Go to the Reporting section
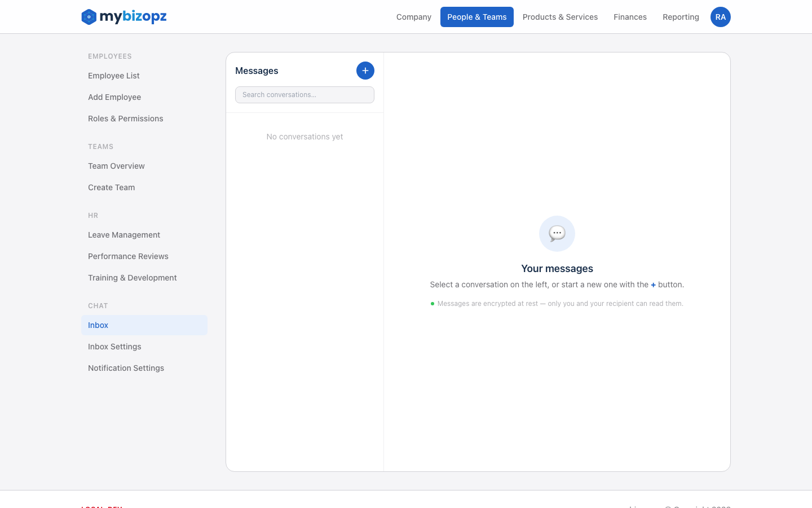Image resolution: width=812 pixels, height=508 pixels. pos(681,17)
